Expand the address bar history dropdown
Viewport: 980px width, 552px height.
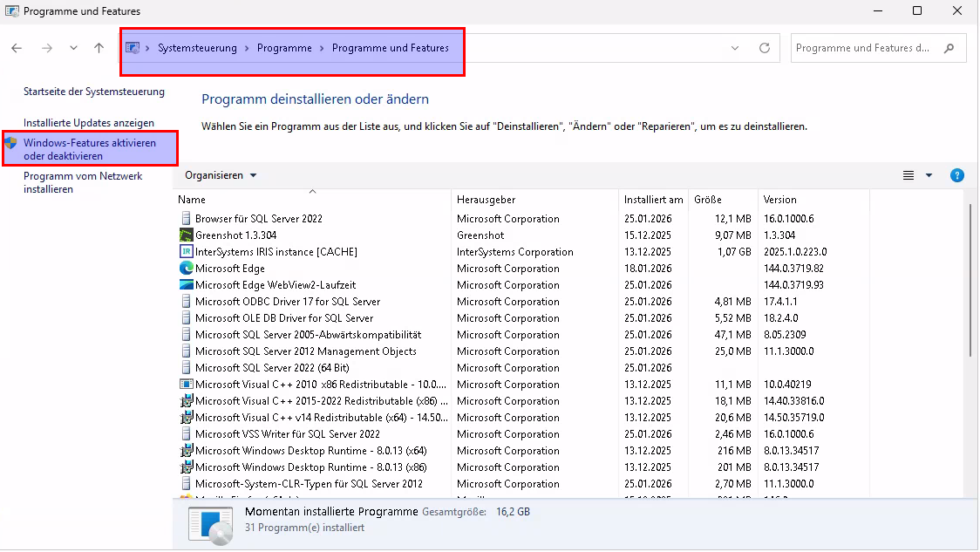click(x=735, y=48)
